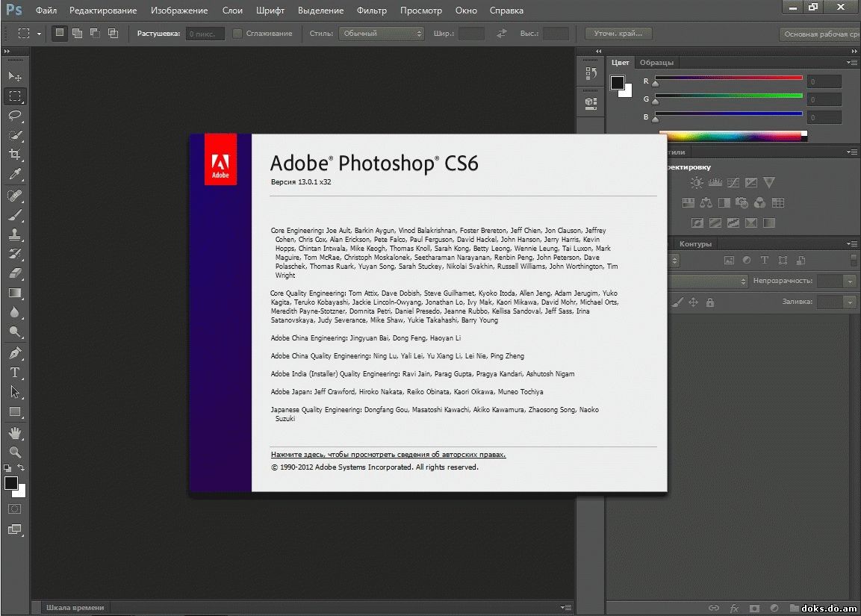Select the Pen tool
The width and height of the screenshot is (861, 616).
[15, 353]
